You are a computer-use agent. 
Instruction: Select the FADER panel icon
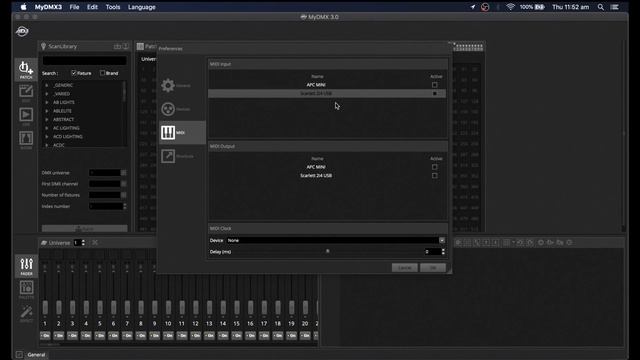(x=26, y=266)
